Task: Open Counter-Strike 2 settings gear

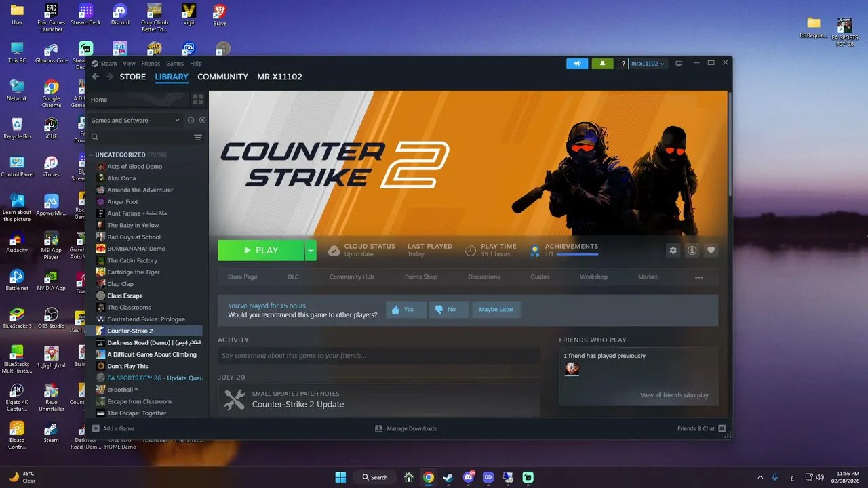Action: coord(673,250)
